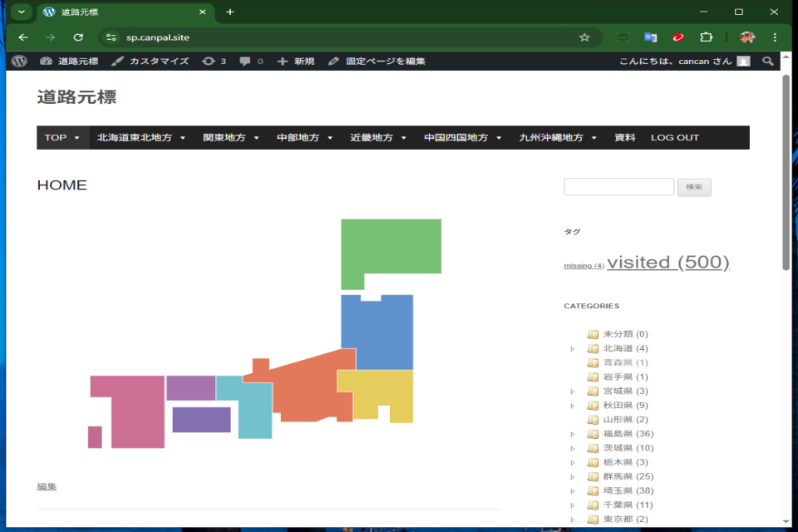Click the Google Translate extension icon
This screenshot has height=532, width=798.
651,37
